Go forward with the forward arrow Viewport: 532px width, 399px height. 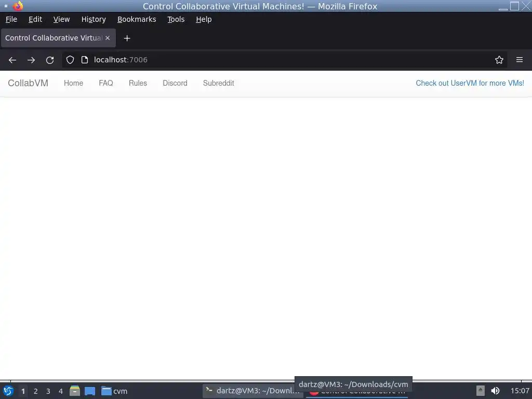31,60
